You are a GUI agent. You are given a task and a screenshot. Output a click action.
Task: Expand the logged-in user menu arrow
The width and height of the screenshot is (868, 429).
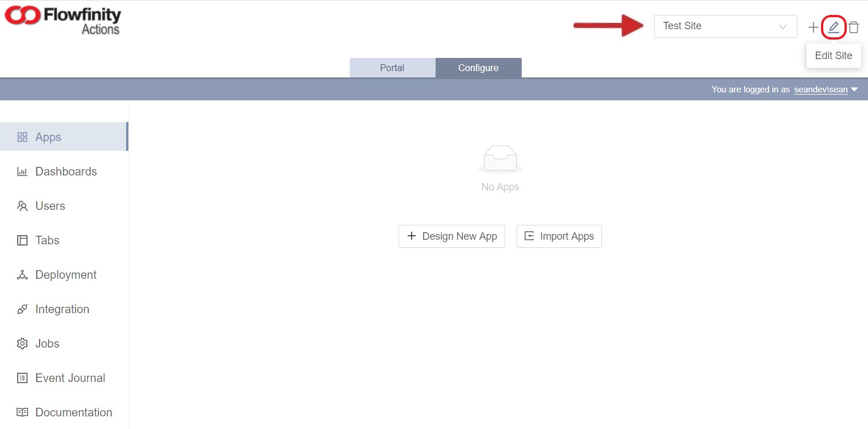(x=854, y=89)
